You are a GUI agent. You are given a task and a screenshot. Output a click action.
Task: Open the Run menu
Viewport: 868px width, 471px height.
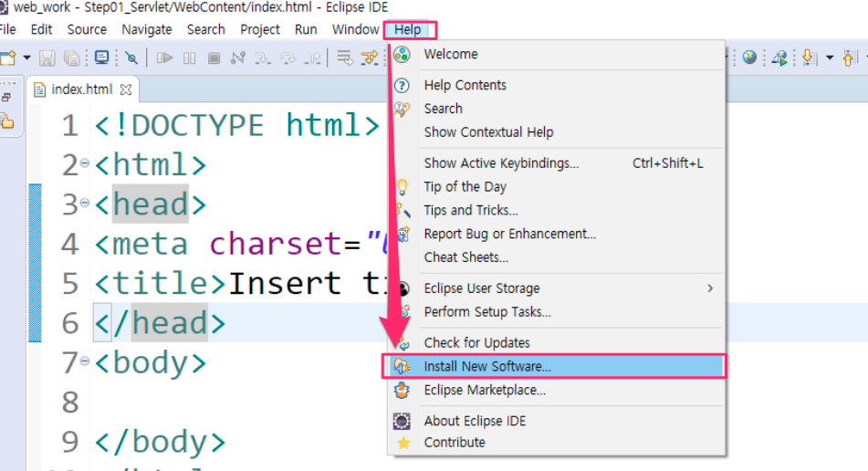(306, 29)
